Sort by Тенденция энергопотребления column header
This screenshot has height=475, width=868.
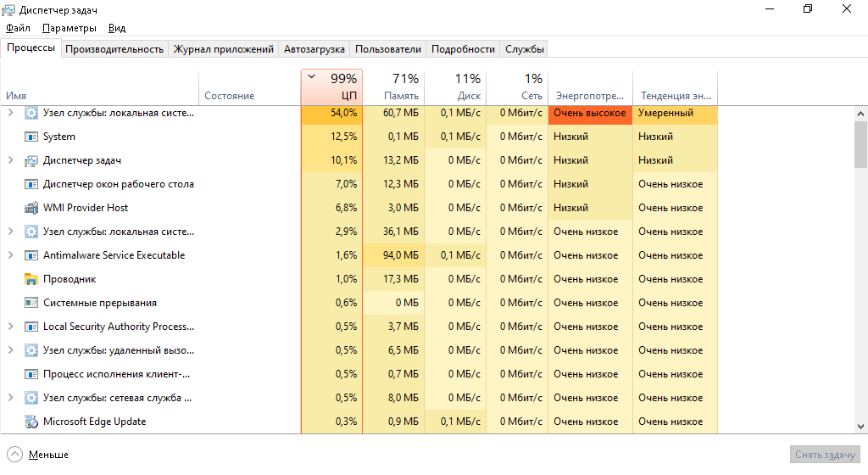point(675,87)
